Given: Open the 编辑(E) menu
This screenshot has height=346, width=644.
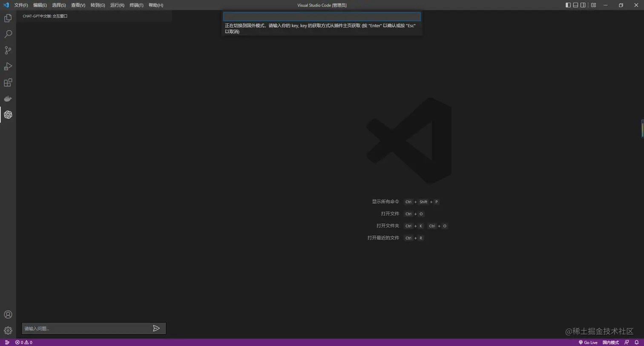Looking at the screenshot, I should pyautogui.click(x=40, y=5).
